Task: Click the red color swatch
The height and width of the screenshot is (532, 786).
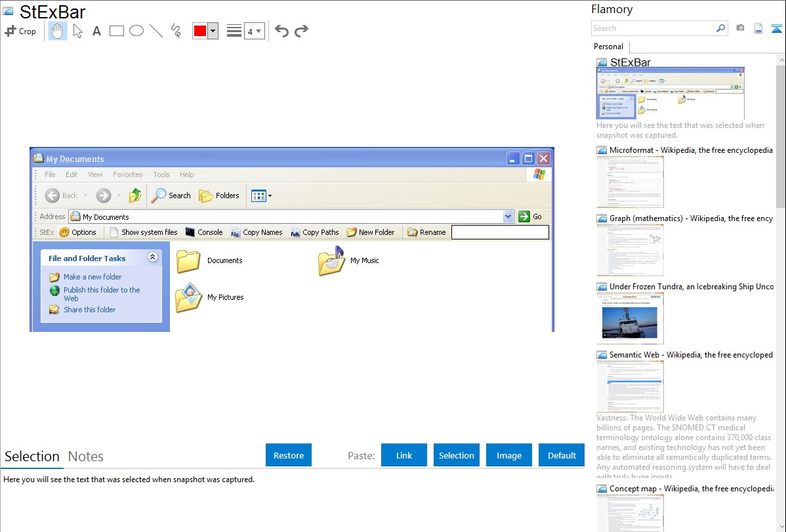Action: pos(200,31)
